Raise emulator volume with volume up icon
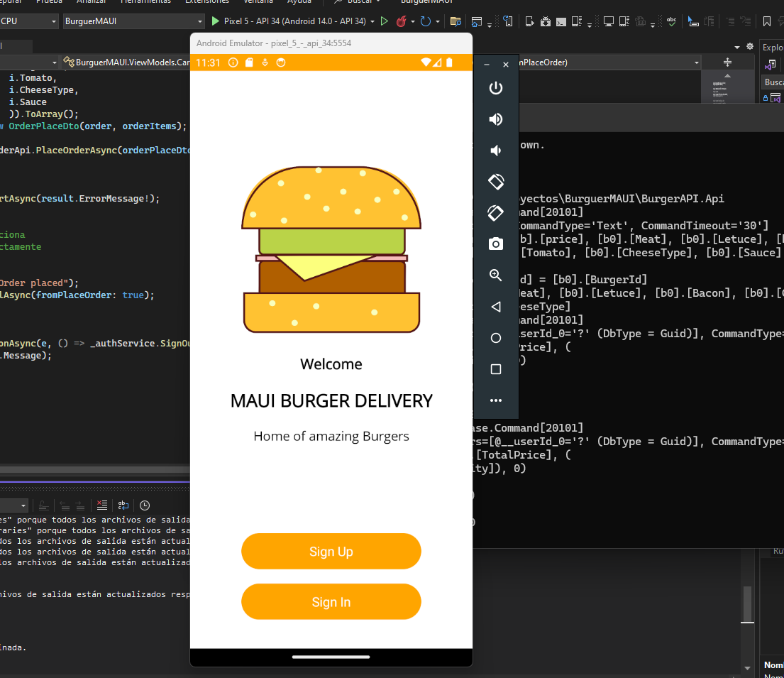This screenshot has width=784, height=678. (495, 119)
